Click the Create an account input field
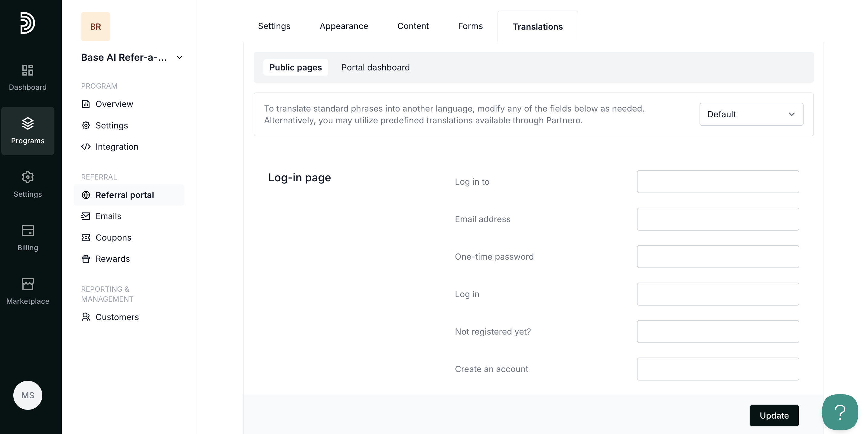Screen dimensions: 868x434 point(718,369)
